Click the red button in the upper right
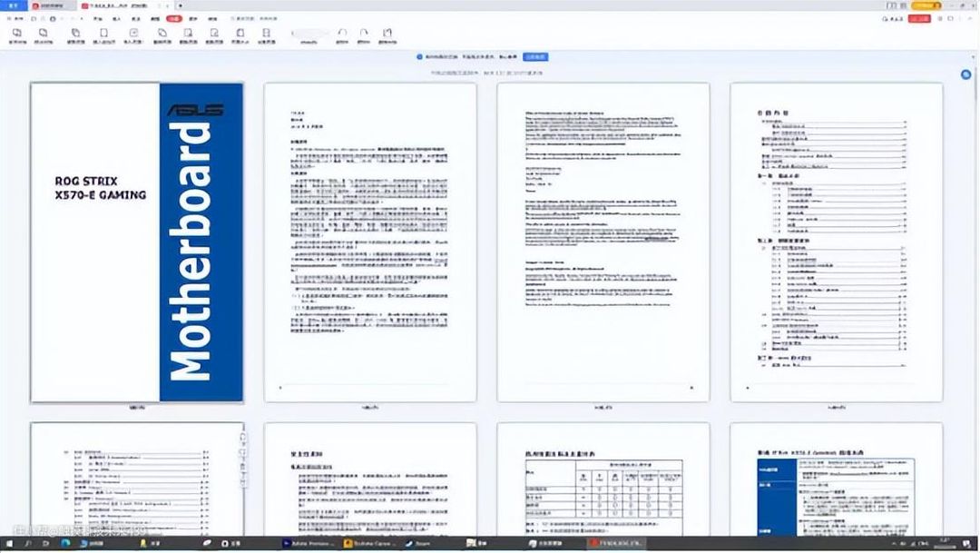The width and height of the screenshot is (980, 553). pyautogui.click(x=920, y=18)
